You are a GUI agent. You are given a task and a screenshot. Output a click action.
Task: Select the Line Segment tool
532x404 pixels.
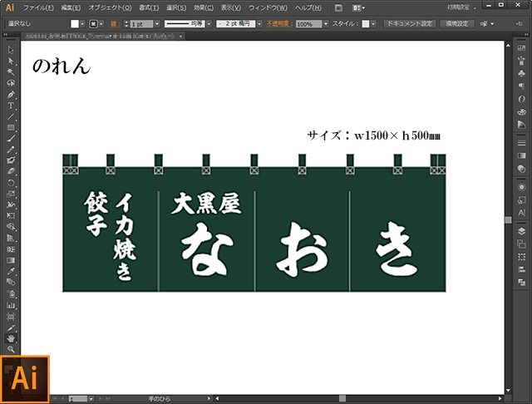click(x=11, y=116)
